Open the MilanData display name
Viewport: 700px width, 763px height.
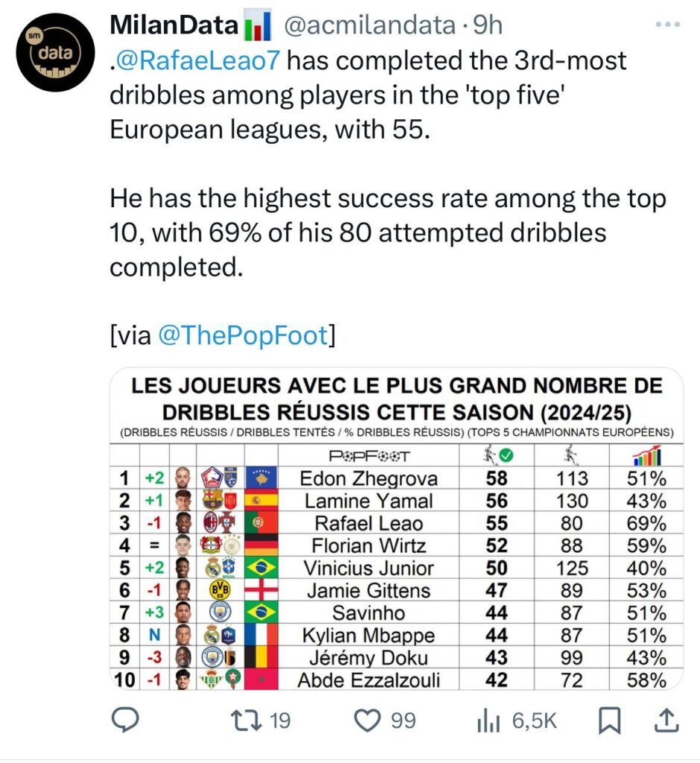tap(174, 25)
